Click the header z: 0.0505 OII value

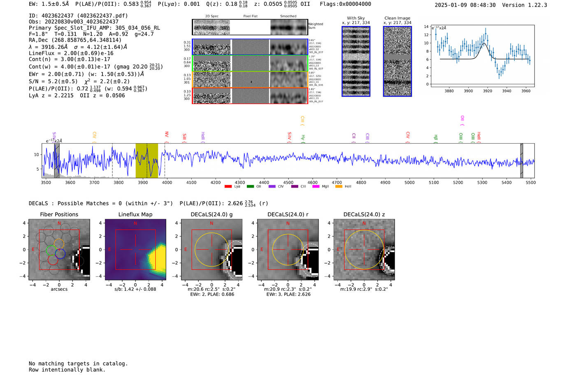coord(282,4)
